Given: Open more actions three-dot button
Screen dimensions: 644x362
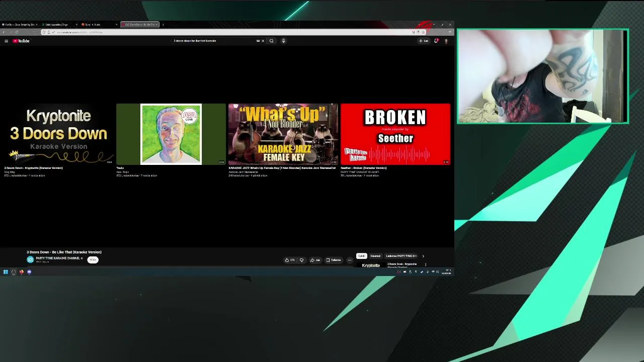Looking at the screenshot, I should tap(350, 260).
